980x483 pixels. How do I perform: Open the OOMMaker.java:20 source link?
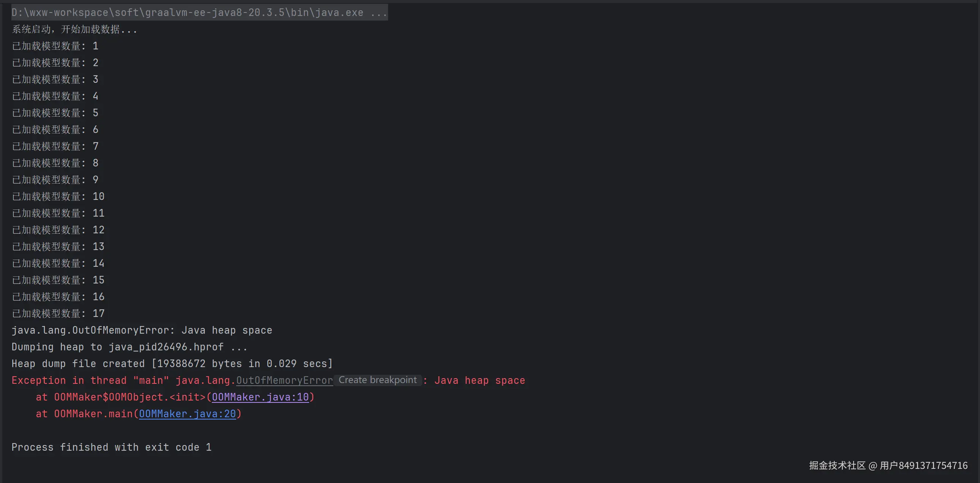point(187,414)
